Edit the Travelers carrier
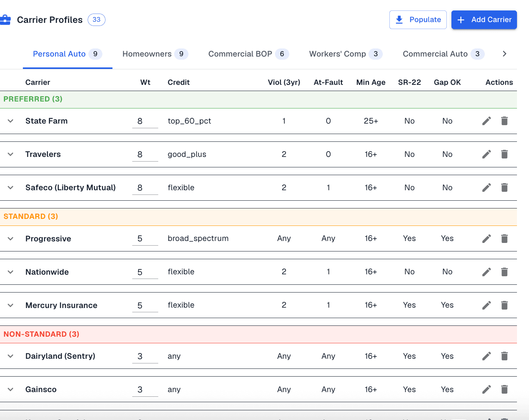 tap(486, 154)
